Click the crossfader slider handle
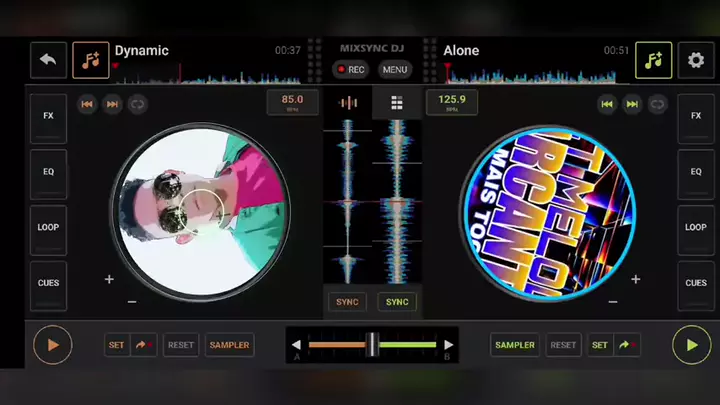This screenshot has height=405, width=720. pos(372,344)
